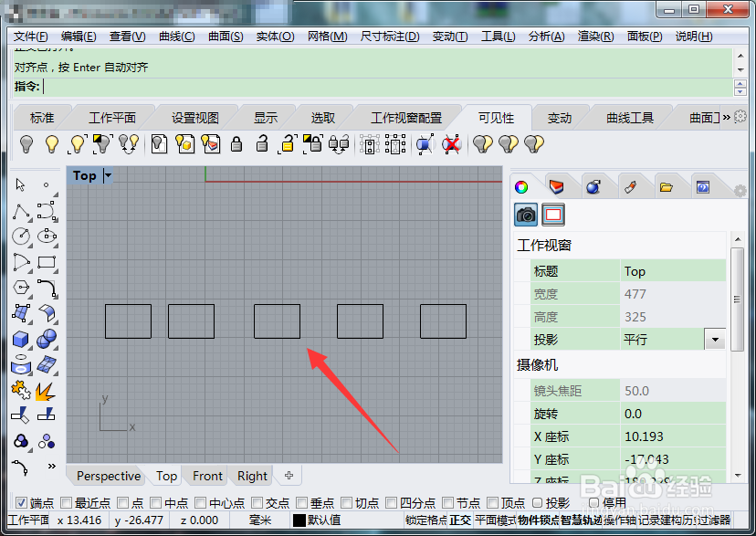Select the Boolean union spheres tool
Screen dimensions: 756x536
pos(47,339)
